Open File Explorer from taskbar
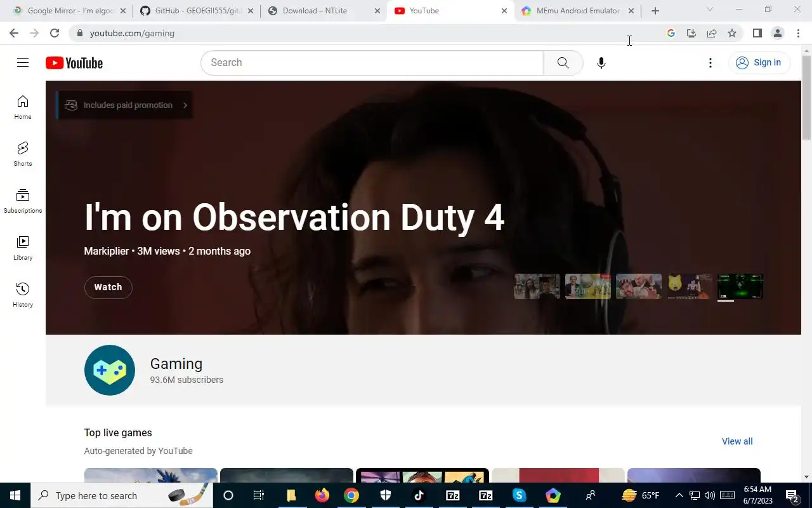The width and height of the screenshot is (812, 508). pyautogui.click(x=291, y=495)
